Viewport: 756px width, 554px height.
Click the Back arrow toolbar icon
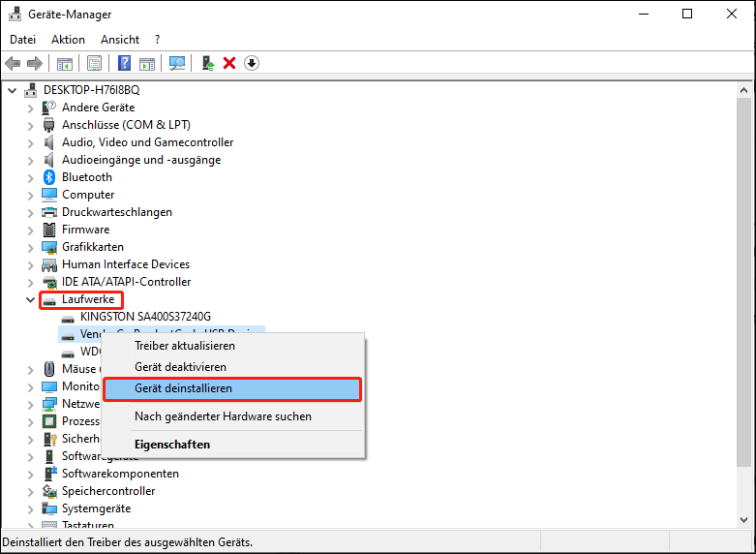click(13, 63)
